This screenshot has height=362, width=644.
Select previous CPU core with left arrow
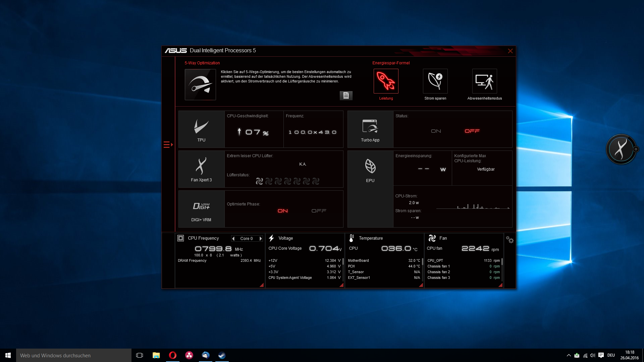[x=233, y=239]
